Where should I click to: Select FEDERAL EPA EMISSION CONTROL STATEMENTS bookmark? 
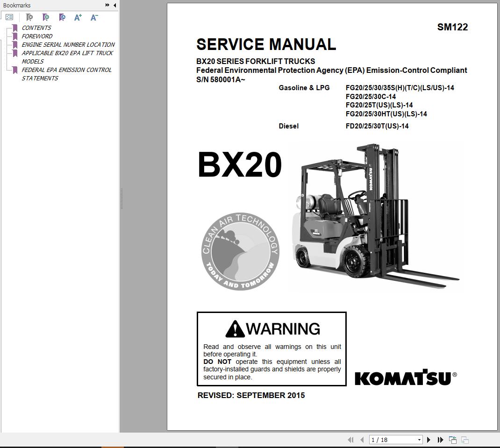67,74
